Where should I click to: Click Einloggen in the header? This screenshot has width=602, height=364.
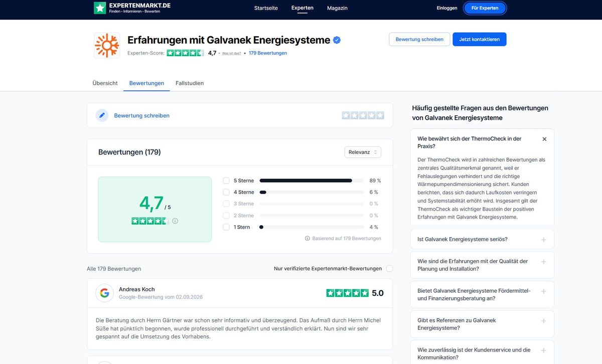pos(447,8)
